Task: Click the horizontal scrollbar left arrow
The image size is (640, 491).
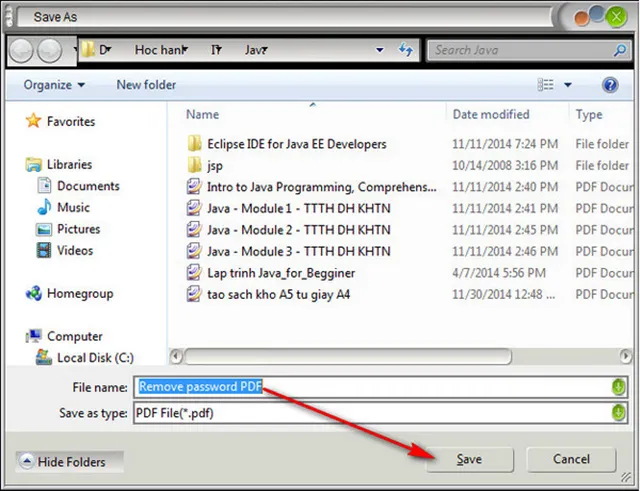Action: pyautogui.click(x=176, y=356)
